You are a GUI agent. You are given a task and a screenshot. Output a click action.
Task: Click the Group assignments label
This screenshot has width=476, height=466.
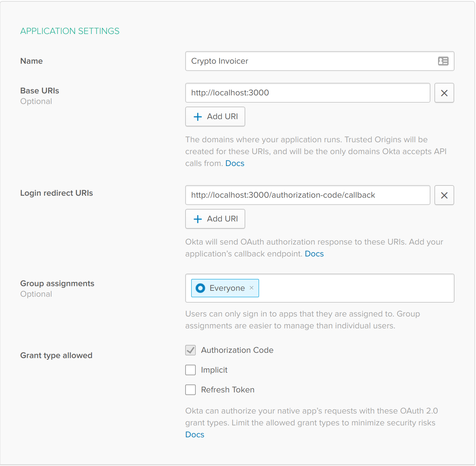pos(57,283)
